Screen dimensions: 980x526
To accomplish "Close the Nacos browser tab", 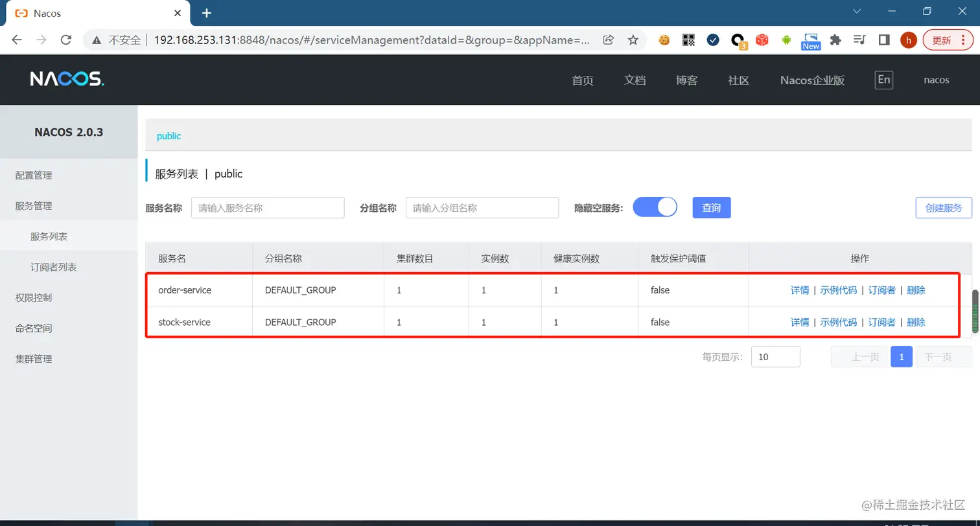I will [x=178, y=13].
